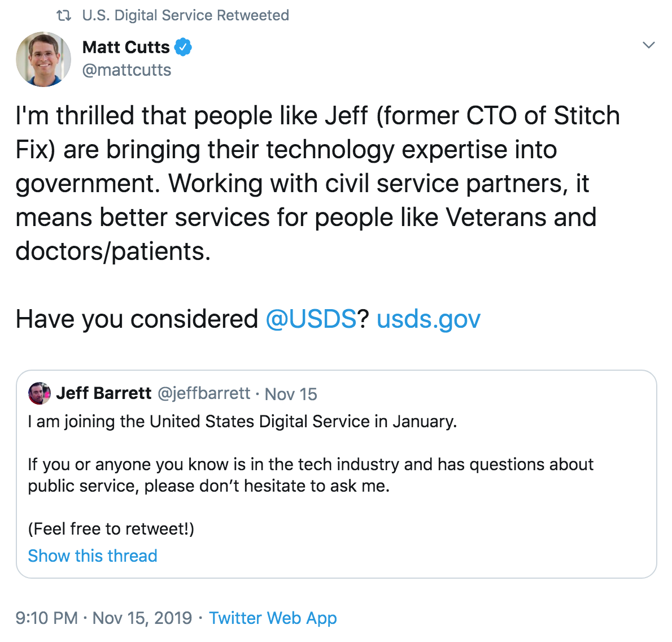Expand the tweet options chevron menu
The height and width of the screenshot is (642, 672).
coord(649,45)
